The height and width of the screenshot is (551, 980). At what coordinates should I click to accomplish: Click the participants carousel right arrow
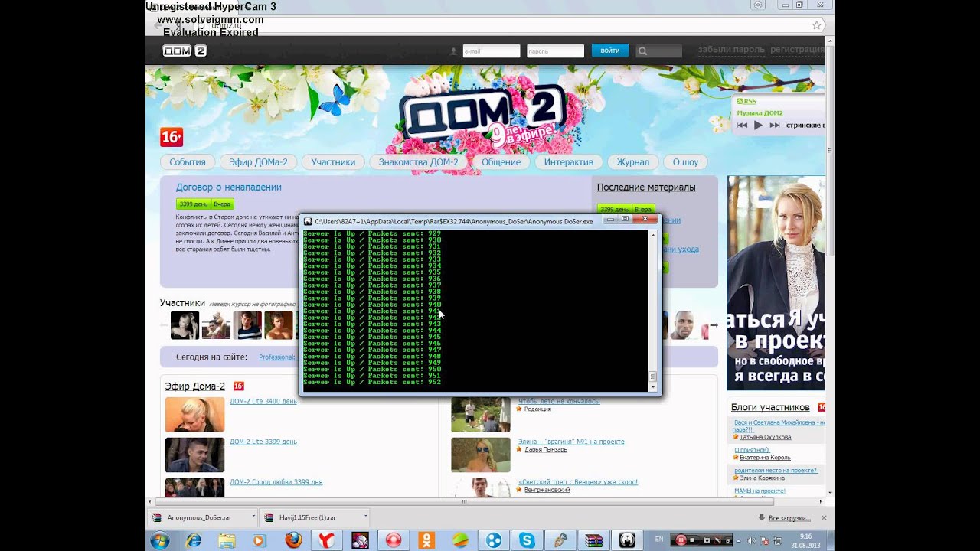pos(714,325)
